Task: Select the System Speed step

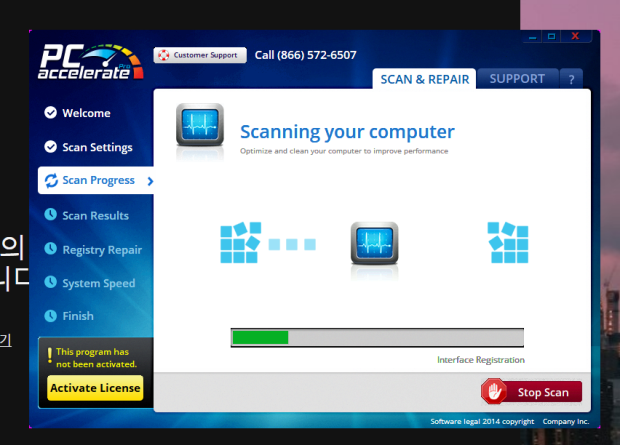Action: pyautogui.click(x=98, y=284)
